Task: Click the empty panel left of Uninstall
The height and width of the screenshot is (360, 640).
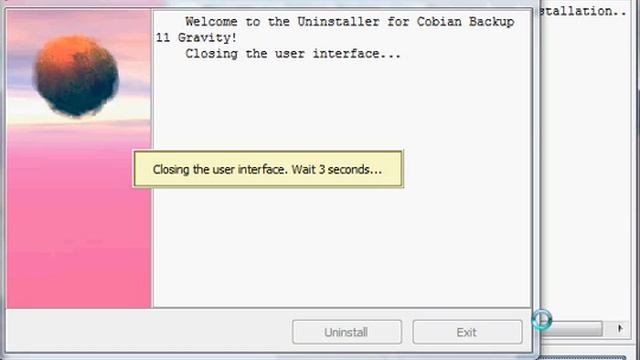Action: coord(149,331)
